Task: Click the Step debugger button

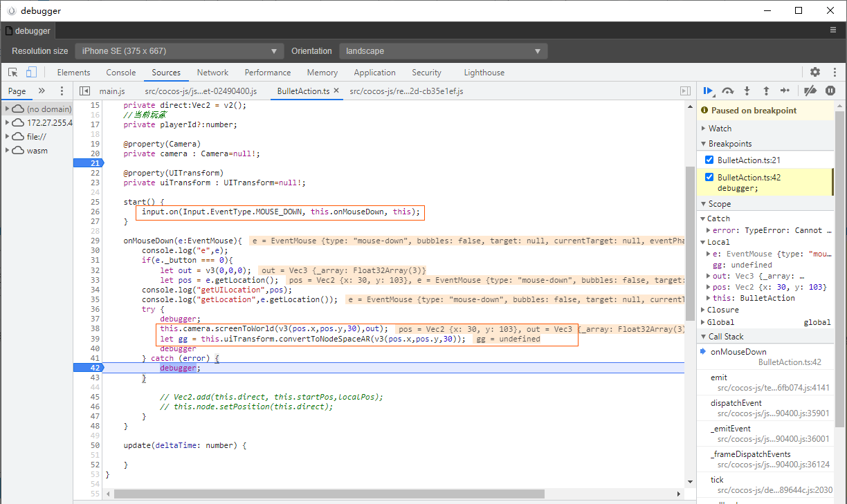Action: 785,91
